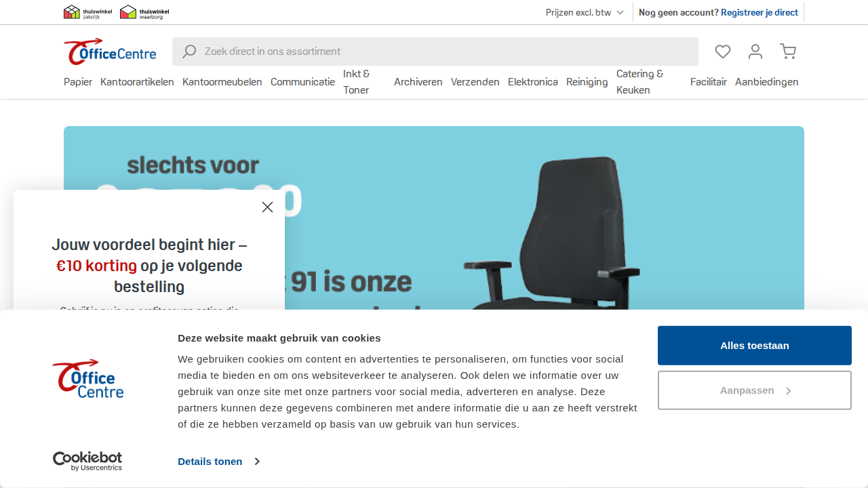Click the Office Centre logo in the header
The image size is (868, 488).
[x=109, y=51]
